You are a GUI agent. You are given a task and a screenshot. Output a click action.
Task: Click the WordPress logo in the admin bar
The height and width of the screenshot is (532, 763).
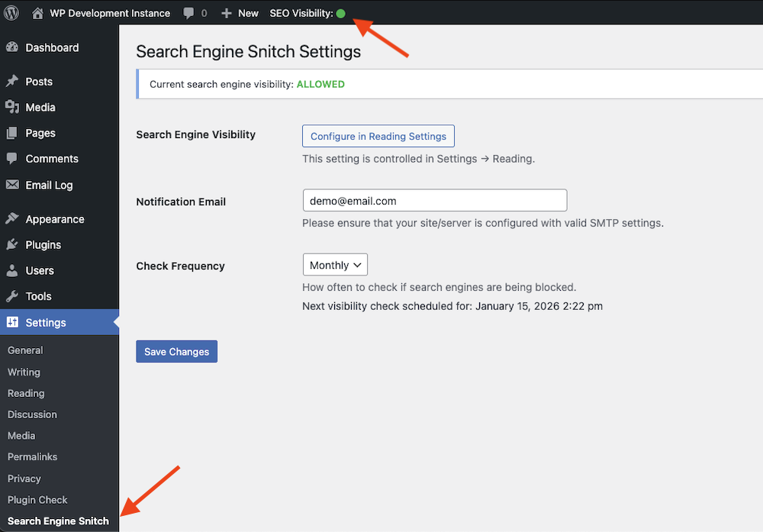pos(11,13)
